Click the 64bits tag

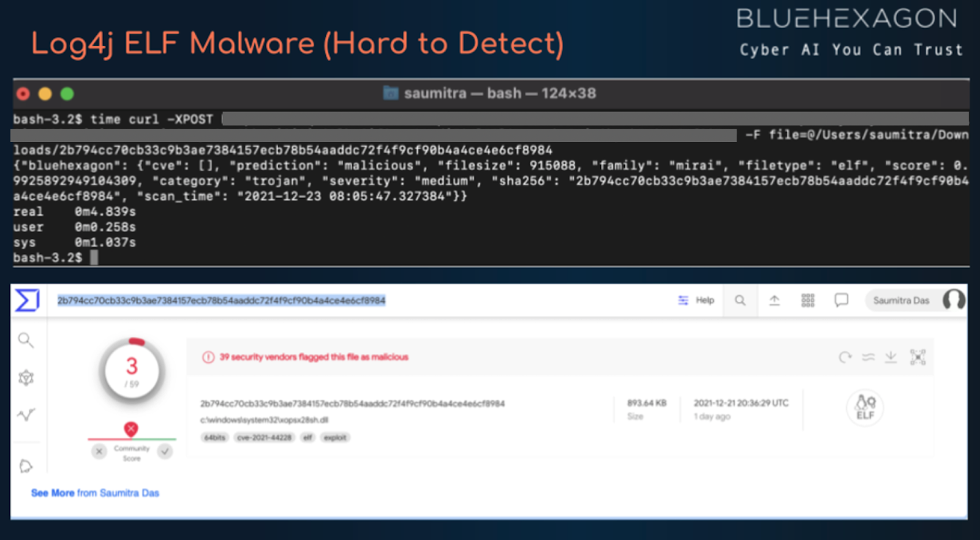tap(214, 437)
